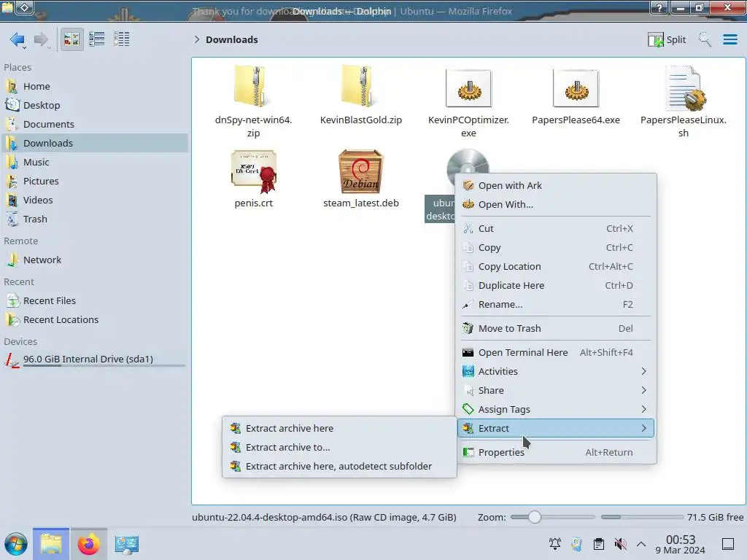Open the system settings taskbar icon

pos(127,544)
